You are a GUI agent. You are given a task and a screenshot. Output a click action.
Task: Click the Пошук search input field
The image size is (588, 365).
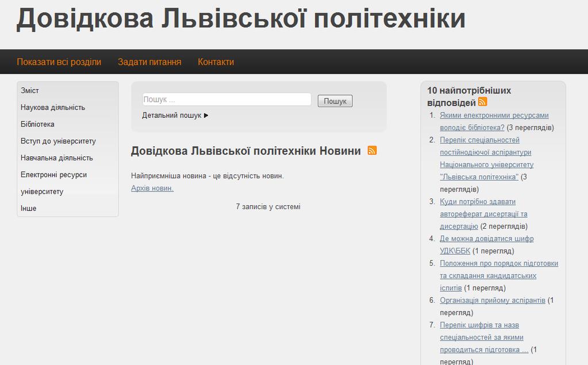tap(226, 99)
